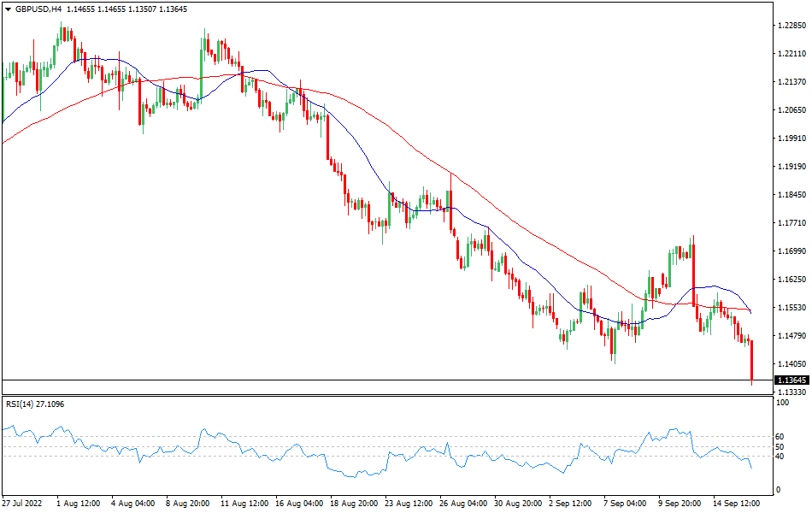Select the last large red candle

point(751,360)
